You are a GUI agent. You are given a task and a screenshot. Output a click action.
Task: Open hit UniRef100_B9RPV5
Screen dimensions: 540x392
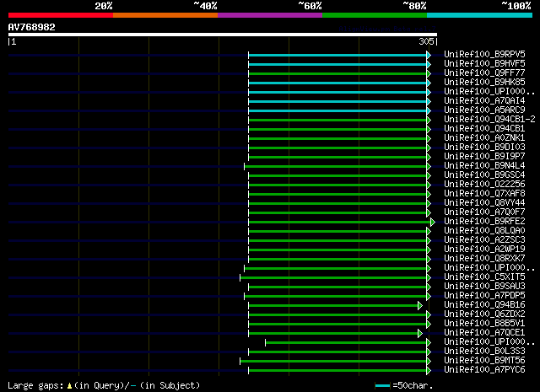click(484, 55)
